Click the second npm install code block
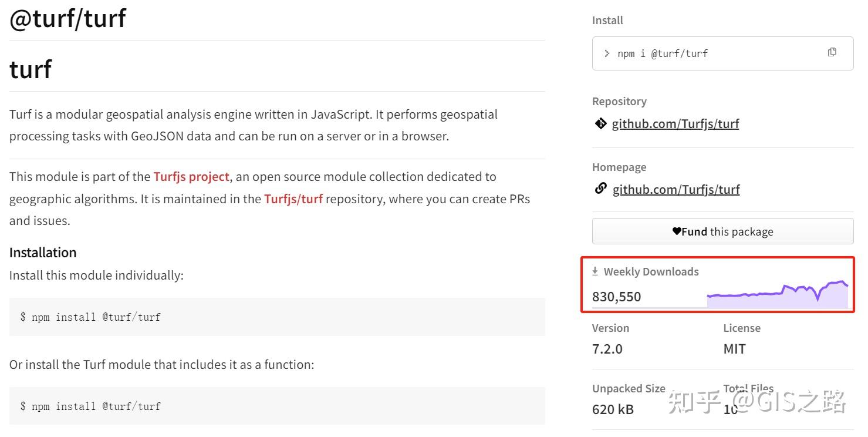Image resolution: width=868 pixels, height=437 pixels. point(277,406)
